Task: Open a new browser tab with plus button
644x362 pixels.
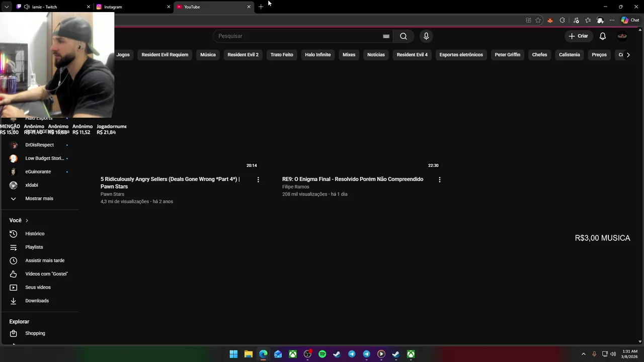Action: coord(261,7)
